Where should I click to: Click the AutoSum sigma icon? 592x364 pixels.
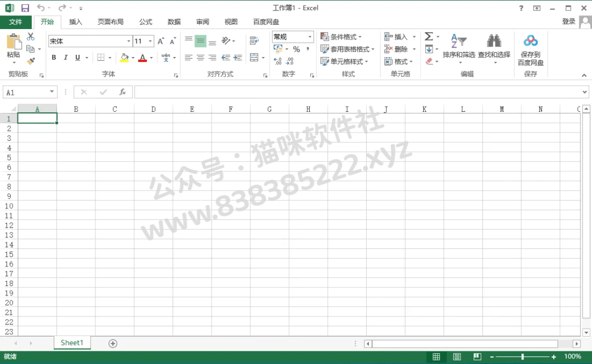(x=429, y=36)
